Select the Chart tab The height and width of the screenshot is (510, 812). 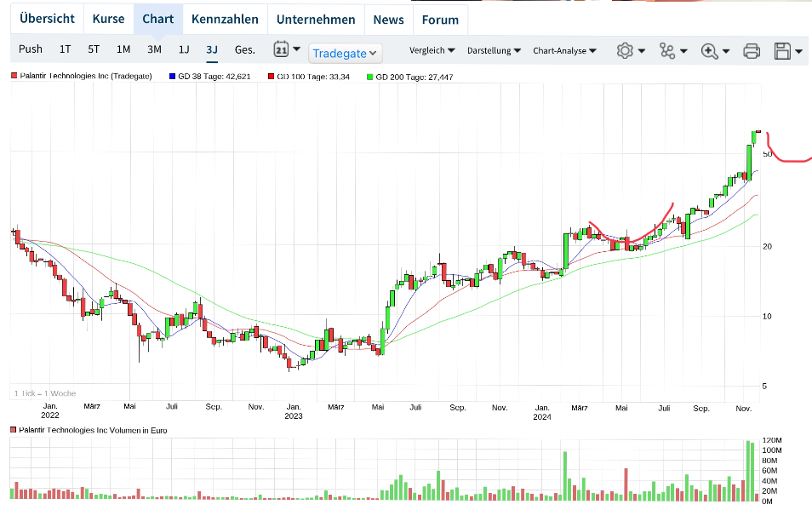(158, 20)
